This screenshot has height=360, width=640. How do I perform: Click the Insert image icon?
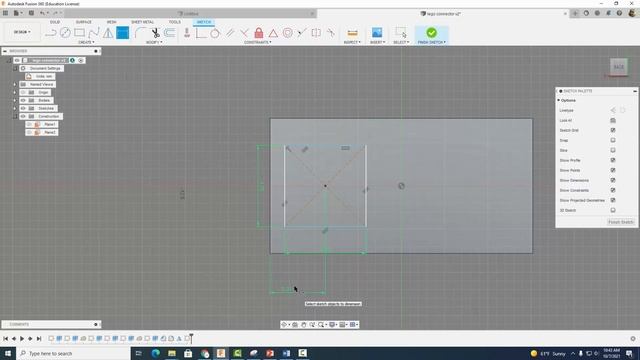tap(377, 33)
